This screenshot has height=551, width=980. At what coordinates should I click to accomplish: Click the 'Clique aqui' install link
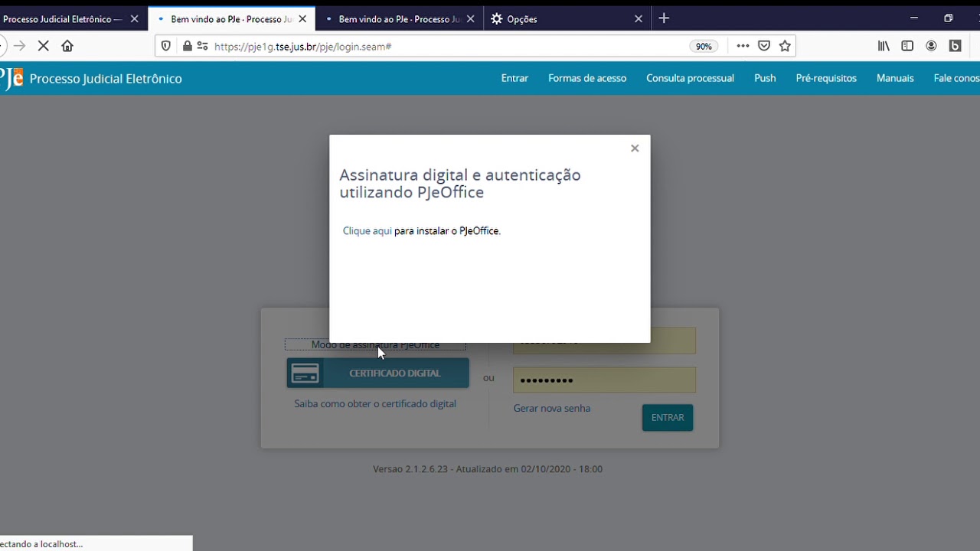pos(367,231)
